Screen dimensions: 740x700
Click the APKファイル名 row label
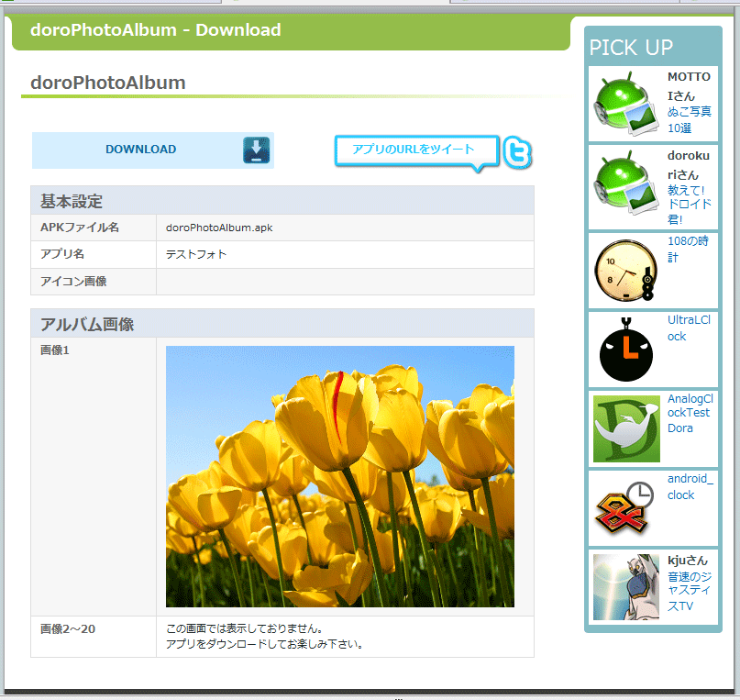click(80, 228)
